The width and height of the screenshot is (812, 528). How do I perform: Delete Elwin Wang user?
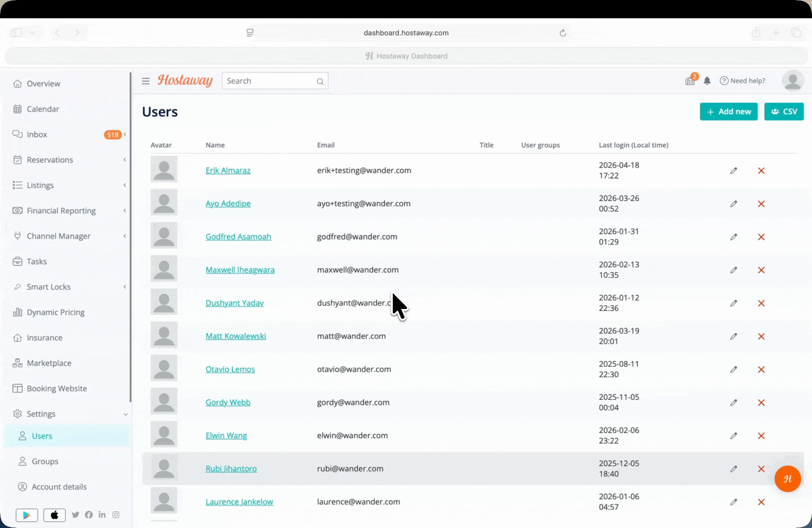pyautogui.click(x=761, y=436)
